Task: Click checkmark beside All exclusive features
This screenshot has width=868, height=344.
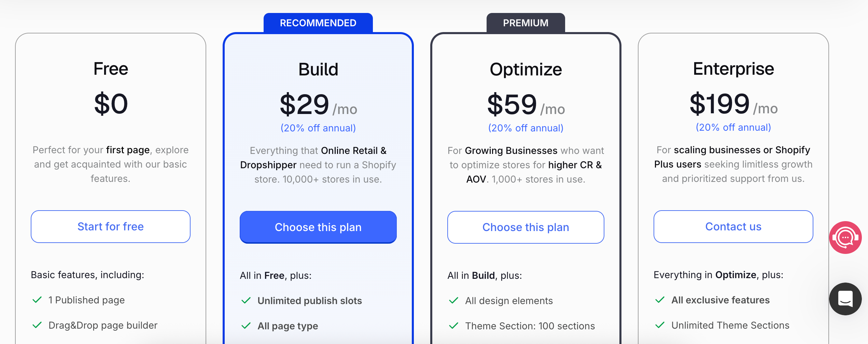Action: click(x=660, y=300)
